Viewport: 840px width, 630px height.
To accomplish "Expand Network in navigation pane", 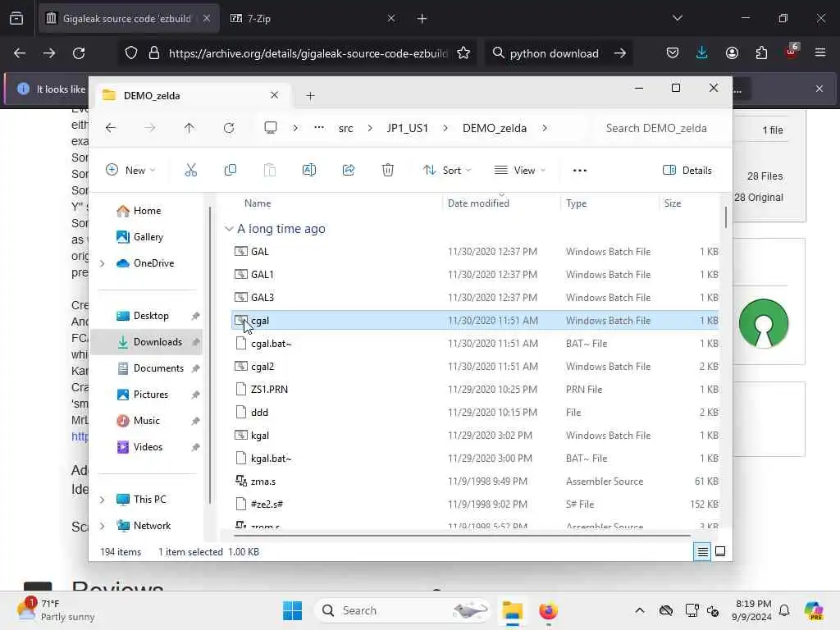I will point(103,526).
